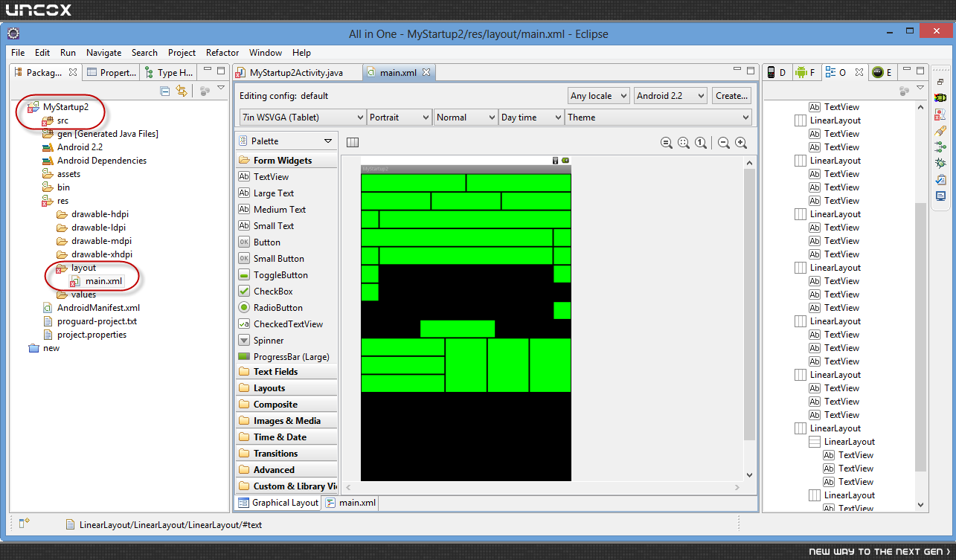956x560 pixels.
Task: Open the Theme dropdown
Action: [x=658, y=118]
